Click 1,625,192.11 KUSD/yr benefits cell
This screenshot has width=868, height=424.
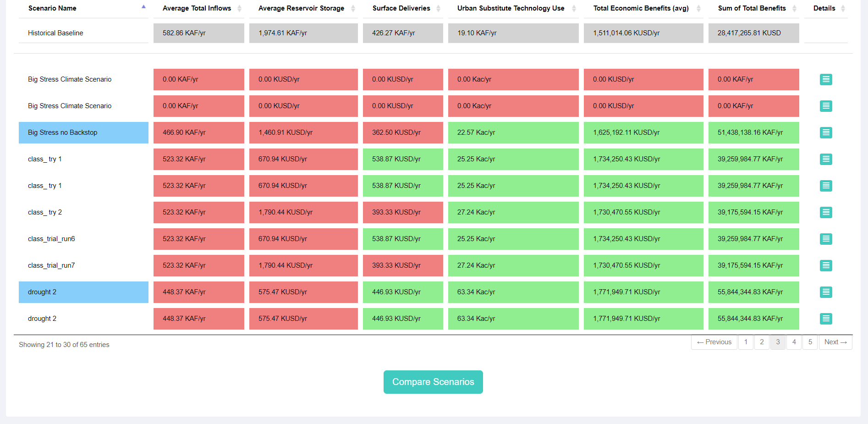tap(643, 132)
